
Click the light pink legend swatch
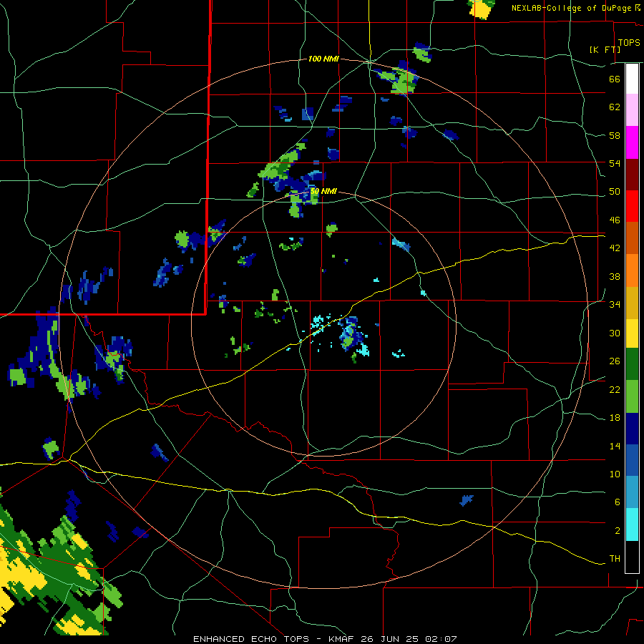pos(632,110)
